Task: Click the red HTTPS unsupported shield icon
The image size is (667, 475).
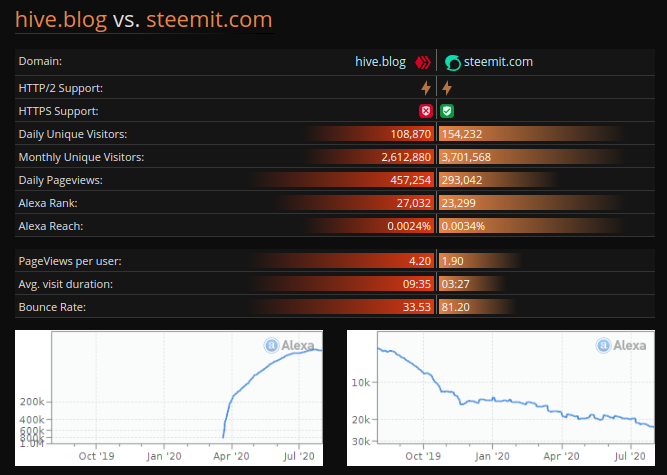Action: coord(426,111)
